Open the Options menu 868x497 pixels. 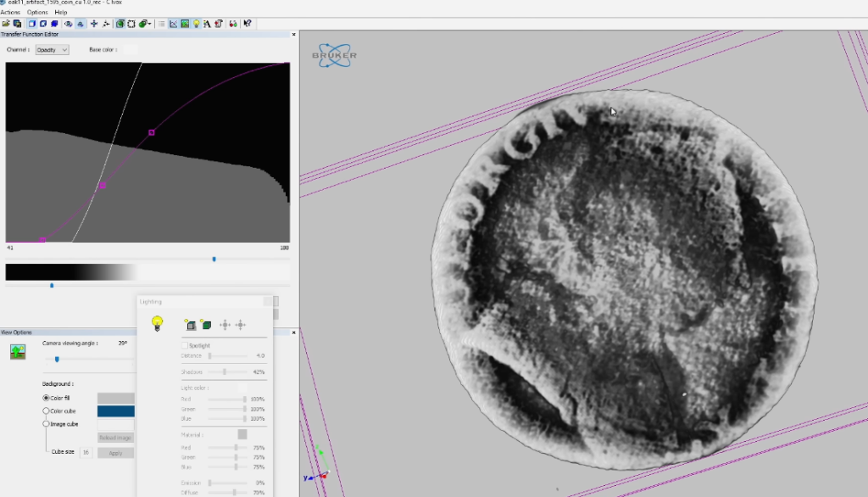37,13
